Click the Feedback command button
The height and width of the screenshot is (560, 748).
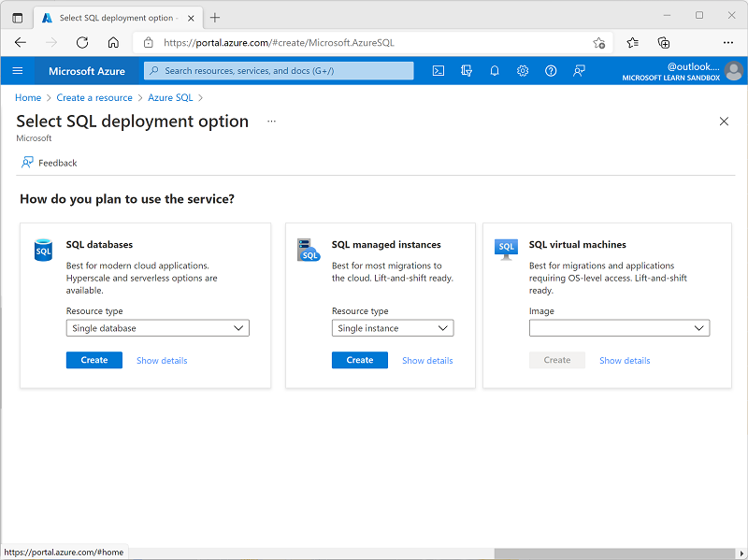tap(49, 163)
